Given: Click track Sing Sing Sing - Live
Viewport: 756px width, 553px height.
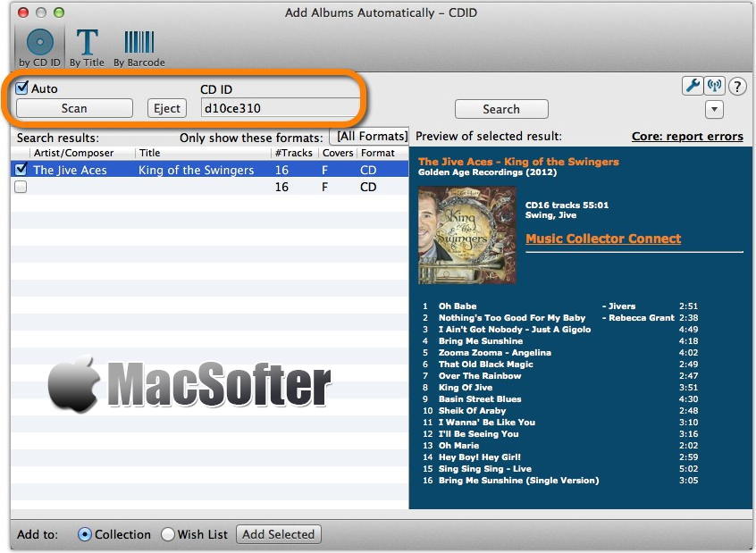Looking at the screenshot, I should pyautogui.click(x=484, y=468).
